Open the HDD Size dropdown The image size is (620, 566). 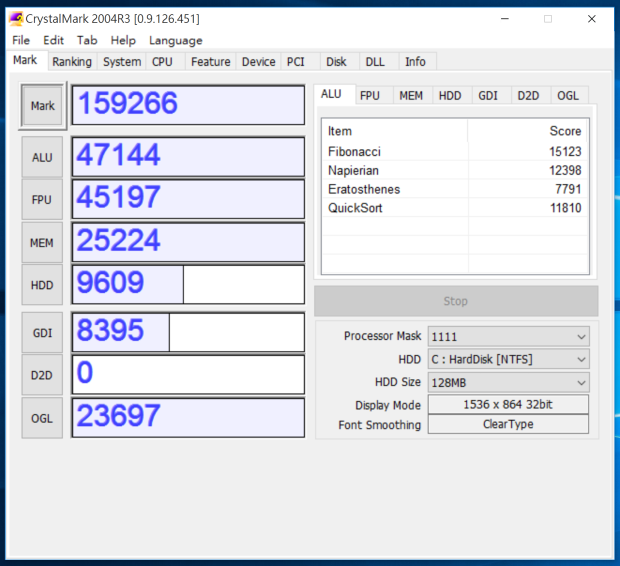508,382
